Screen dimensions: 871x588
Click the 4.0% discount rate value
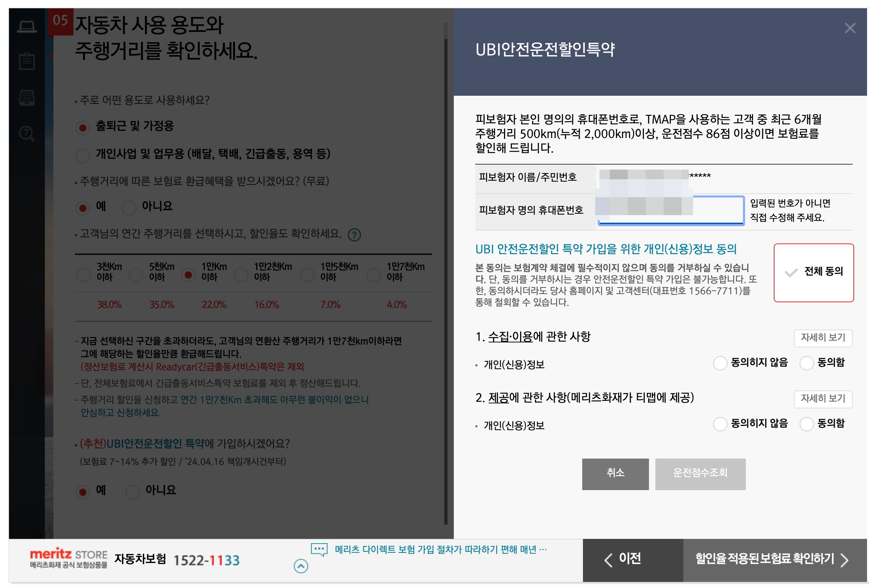click(x=396, y=304)
